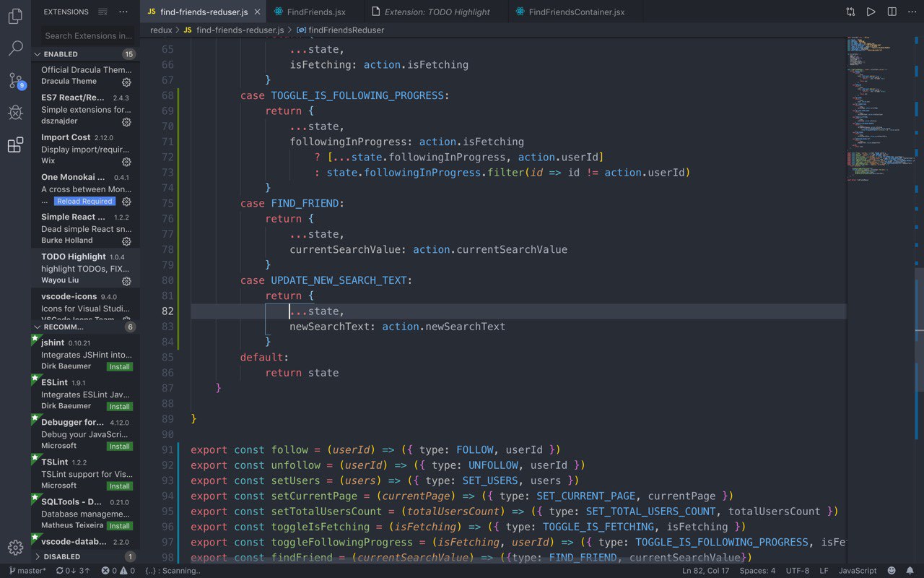This screenshot has width=924, height=578.
Task: Open gear settings for TODO Highlight extension
Action: 126,281
